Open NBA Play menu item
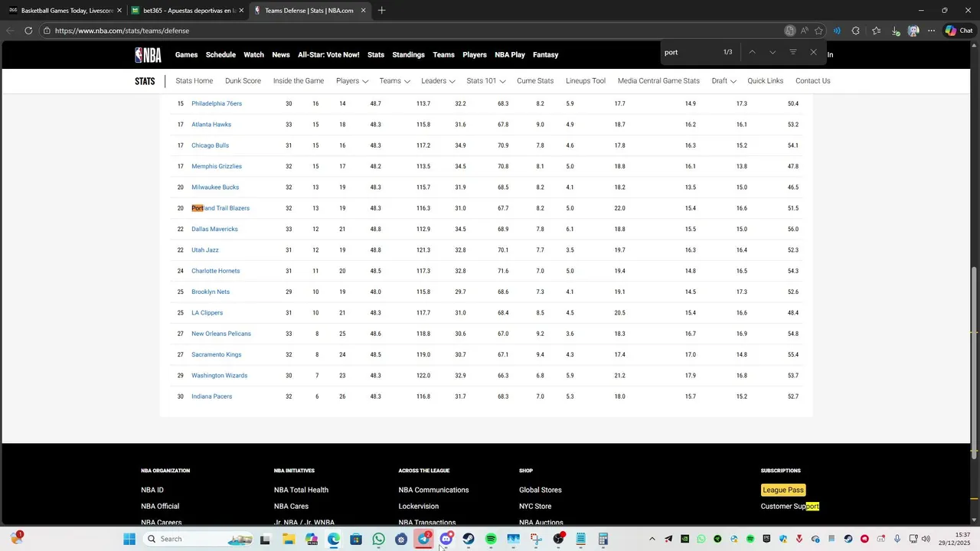Screen dimensions: 980x551 [510, 55]
